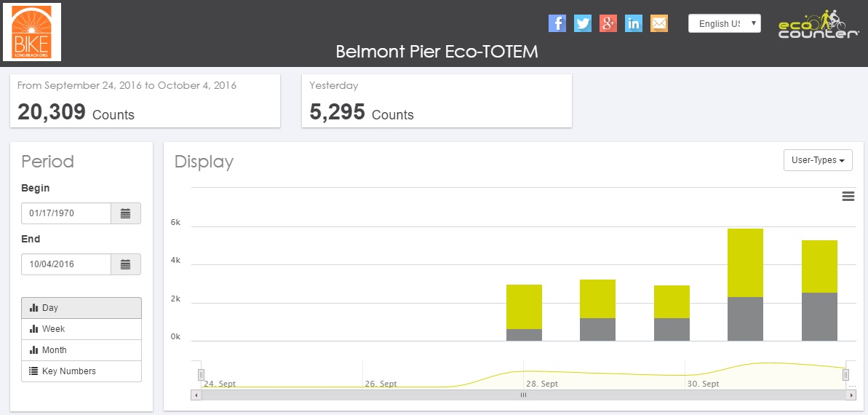Click the Twitter share icon

click(583, 23)
